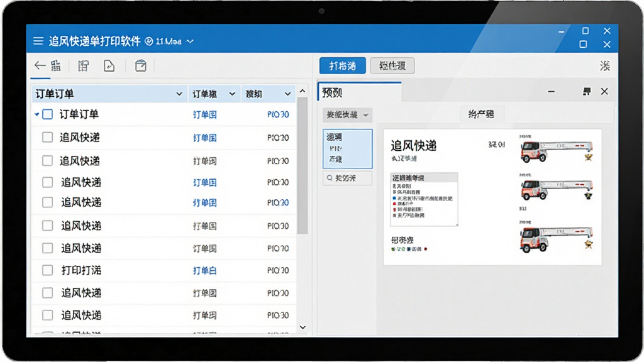Click the order list scroll-down arrow

tap(303, 327)
